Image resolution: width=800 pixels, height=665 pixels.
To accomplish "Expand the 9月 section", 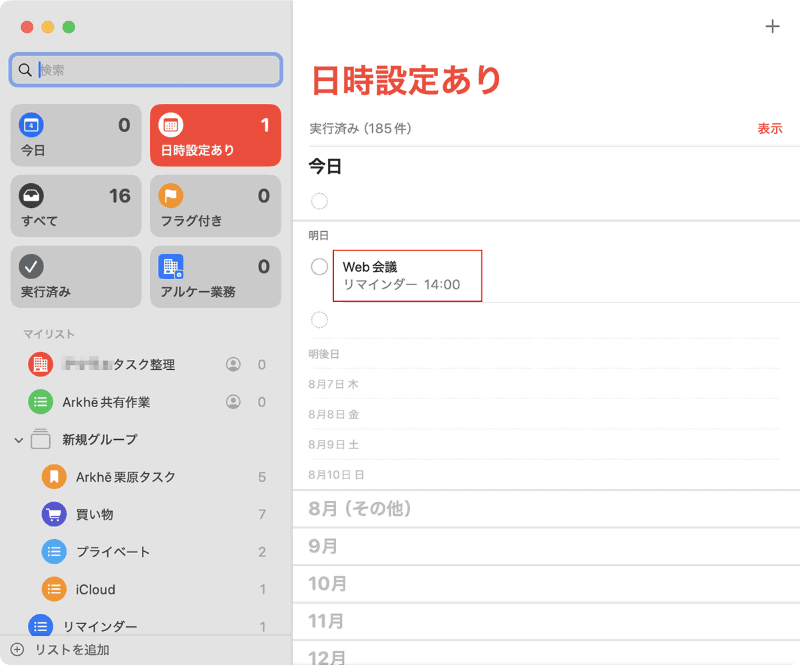I will click(546, 546).
